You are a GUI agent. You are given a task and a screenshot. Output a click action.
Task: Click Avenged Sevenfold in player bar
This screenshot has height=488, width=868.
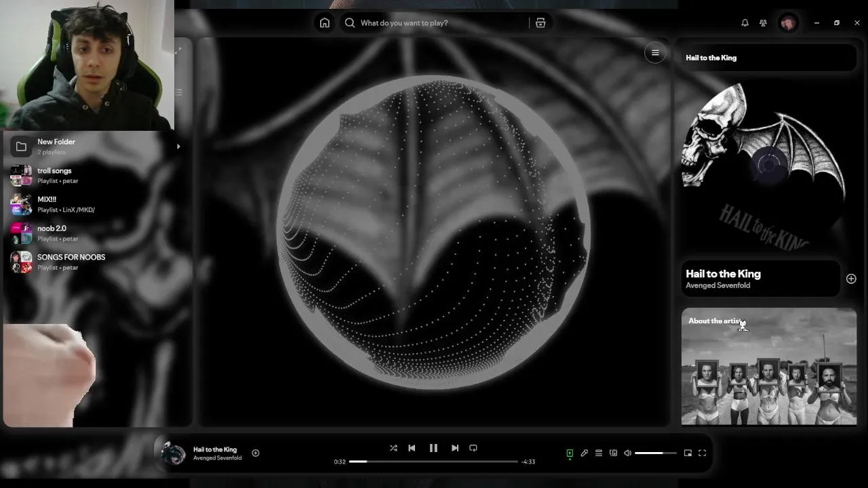pos(217,458)
